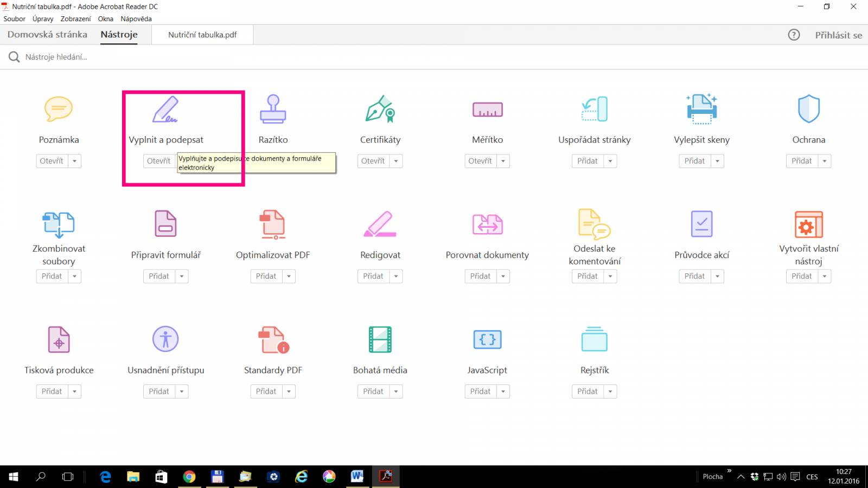Open File Explorer from taskbar

coord(133,477)
